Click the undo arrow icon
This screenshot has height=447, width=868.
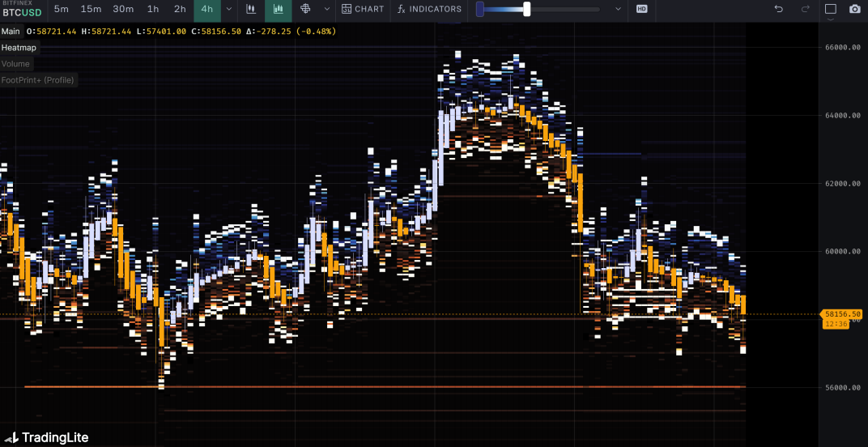(x=779, y=9)
